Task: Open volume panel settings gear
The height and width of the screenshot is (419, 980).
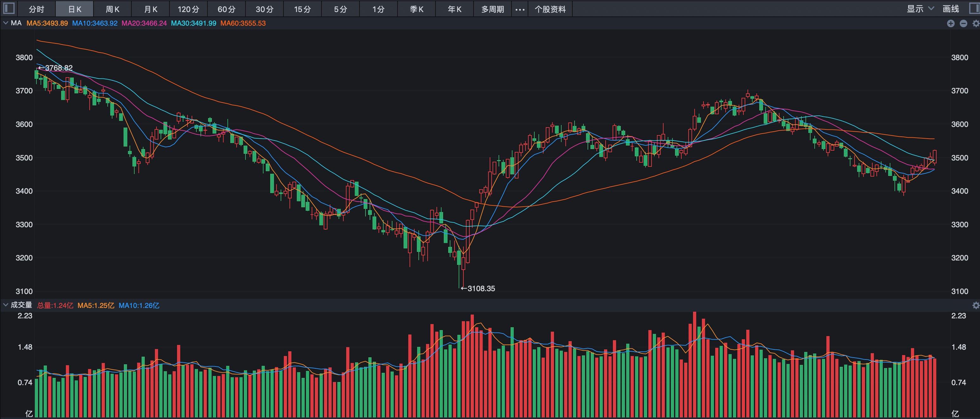Action: pos(976,305)
